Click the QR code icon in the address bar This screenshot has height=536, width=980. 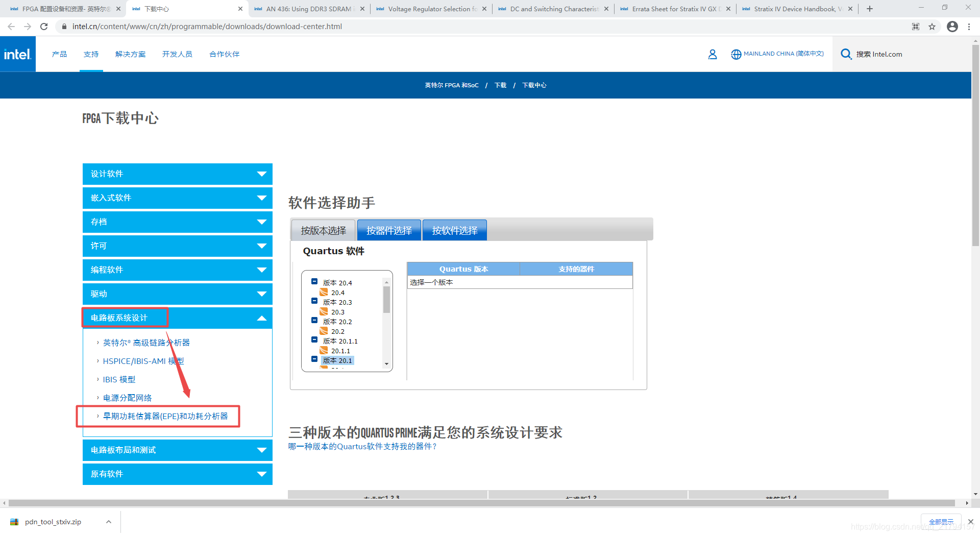pos(916,27)
